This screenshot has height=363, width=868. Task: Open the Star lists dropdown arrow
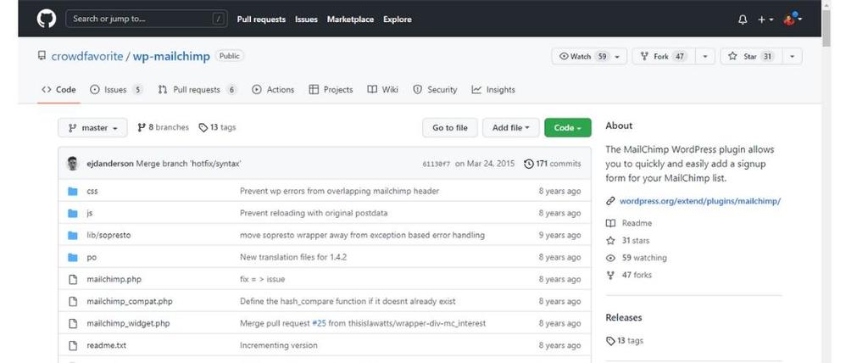tap(793, 56)
